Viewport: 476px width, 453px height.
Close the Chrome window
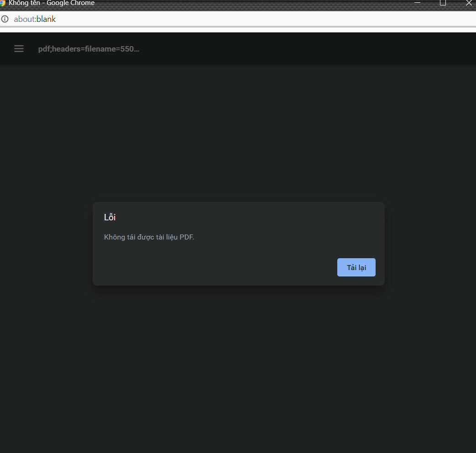coord(469,3)
